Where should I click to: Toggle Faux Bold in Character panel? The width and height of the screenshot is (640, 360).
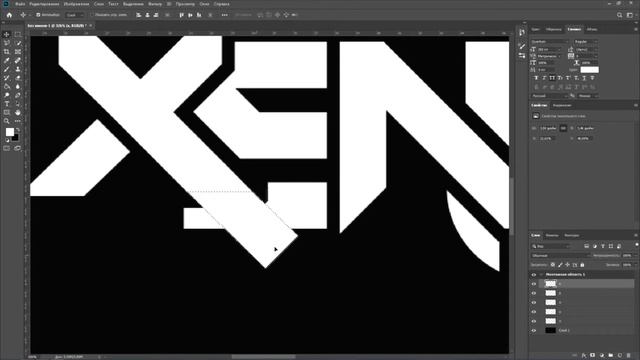tap(536, 78)
